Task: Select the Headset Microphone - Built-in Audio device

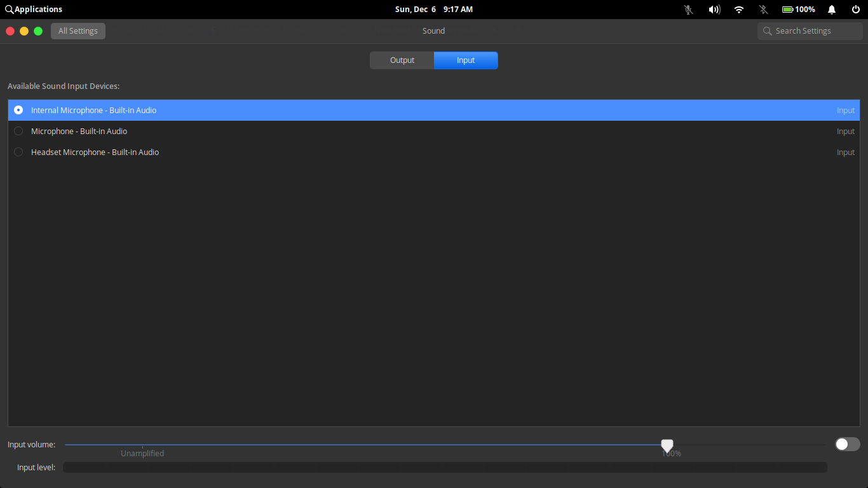Action: click(18, 152)
